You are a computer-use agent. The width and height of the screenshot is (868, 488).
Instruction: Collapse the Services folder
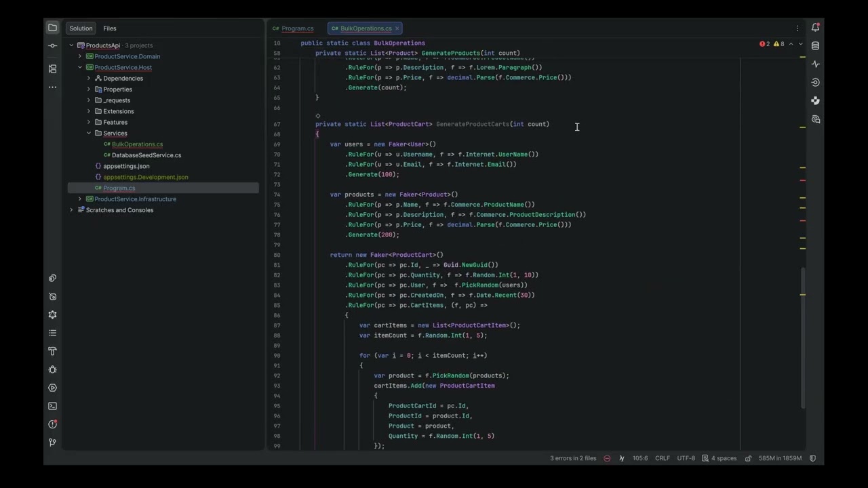pos(89,133)
